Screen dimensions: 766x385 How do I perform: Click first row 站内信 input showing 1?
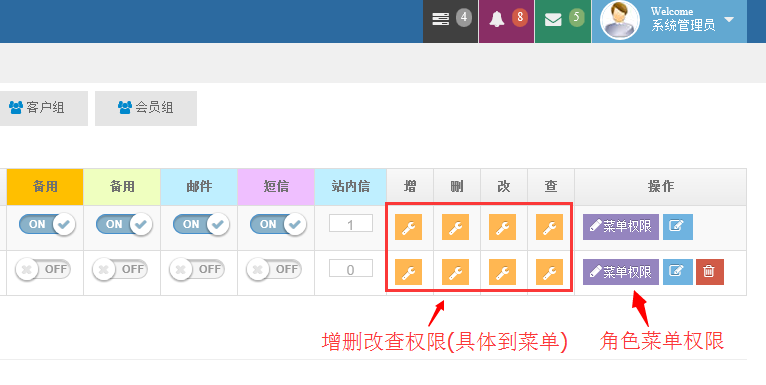(351, 224)
